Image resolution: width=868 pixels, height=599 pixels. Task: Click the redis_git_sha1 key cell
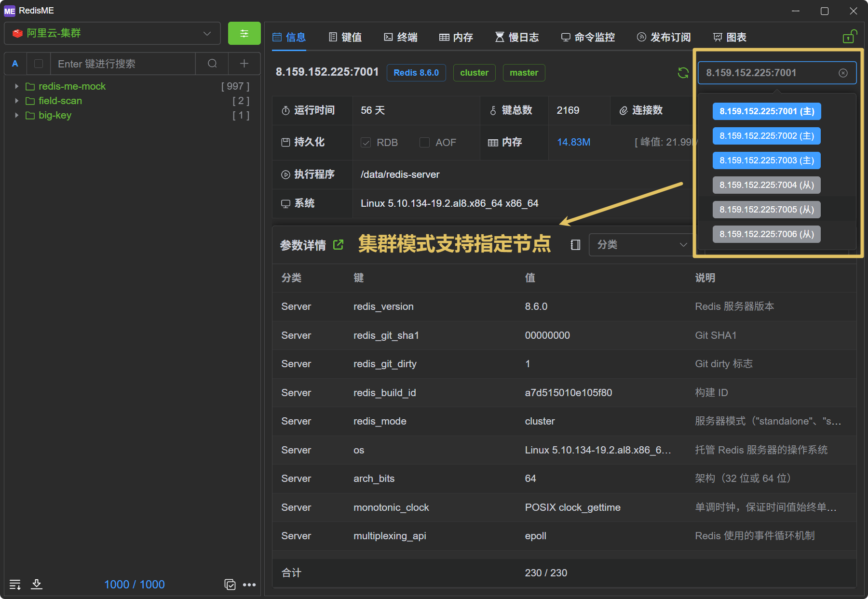386,335
